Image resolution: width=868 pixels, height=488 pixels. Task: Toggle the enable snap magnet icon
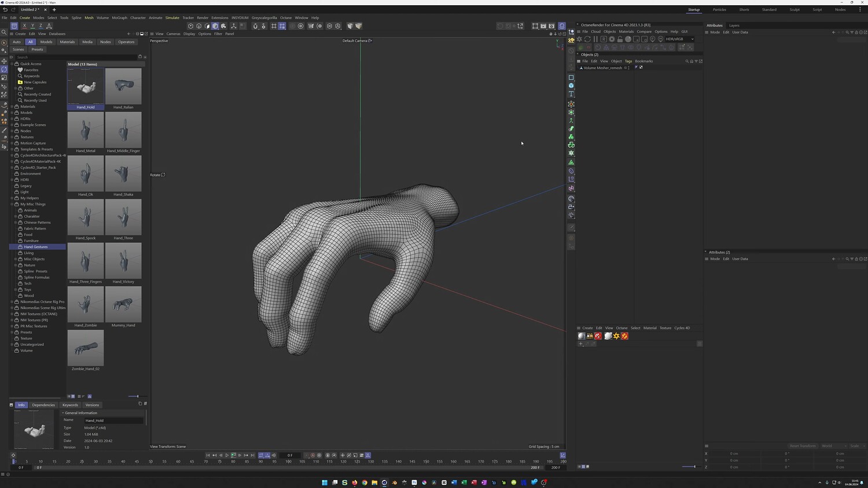255,26
